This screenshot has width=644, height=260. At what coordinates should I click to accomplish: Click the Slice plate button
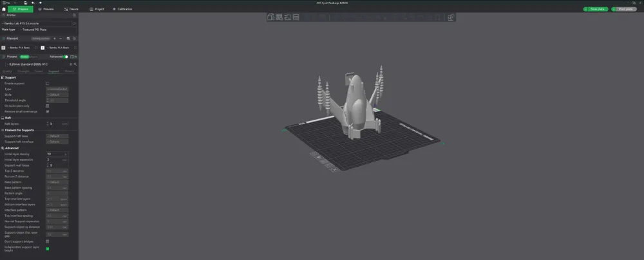click(596, 9)
